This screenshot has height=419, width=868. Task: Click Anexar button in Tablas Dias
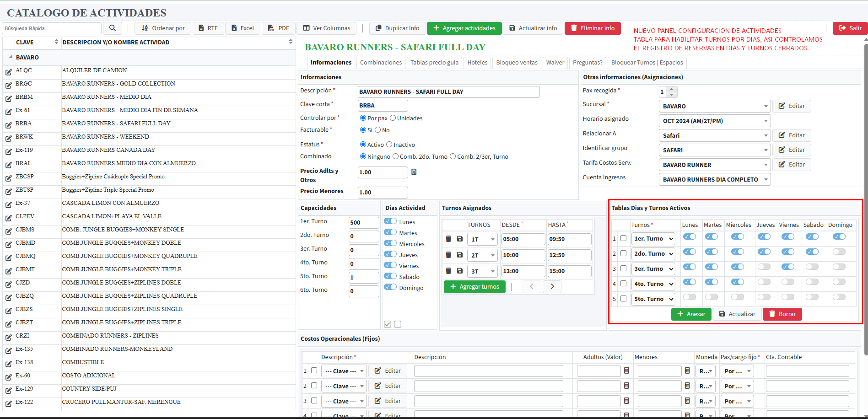691,314
